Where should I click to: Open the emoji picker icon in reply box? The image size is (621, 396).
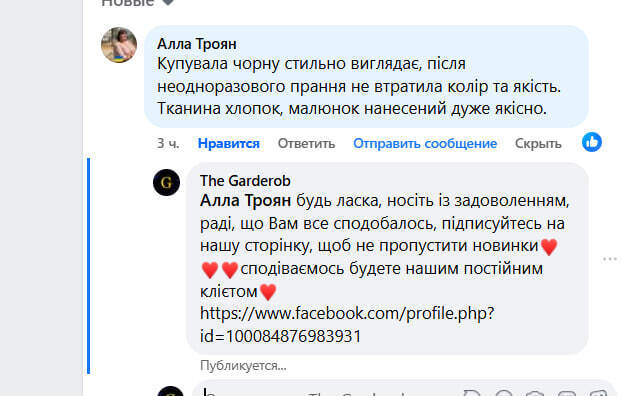pyautogui.click(x=504, y=393)
